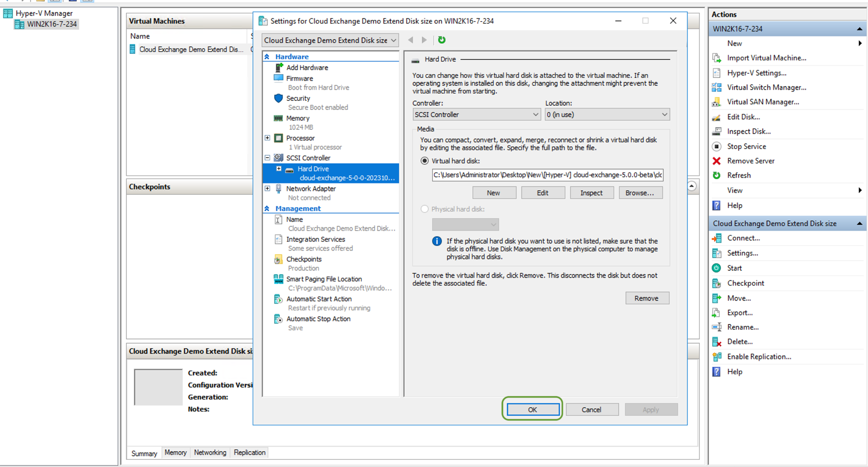Screen dimensions: 868x467
Task: Click Remove Server action
Action: (751, 161)
